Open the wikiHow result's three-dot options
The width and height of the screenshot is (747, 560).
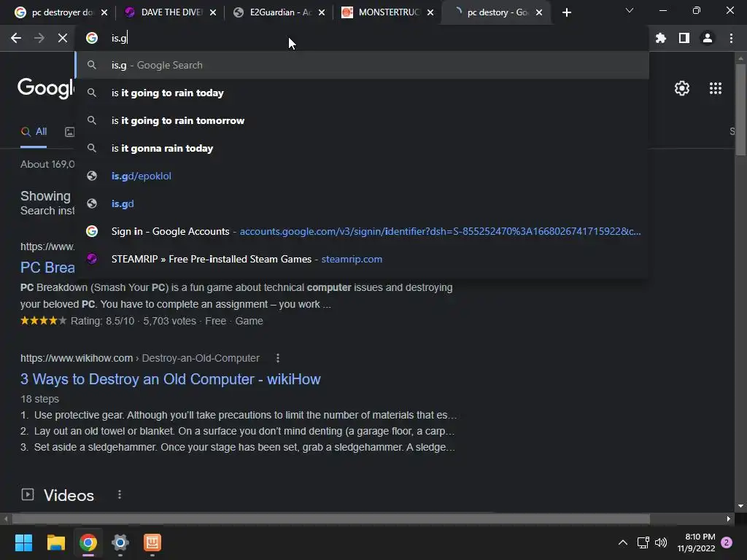[x=278, y=358]
